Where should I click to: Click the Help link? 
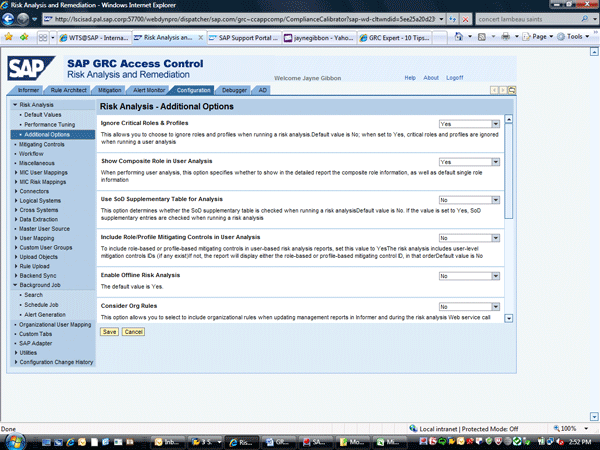click(410, 78)
